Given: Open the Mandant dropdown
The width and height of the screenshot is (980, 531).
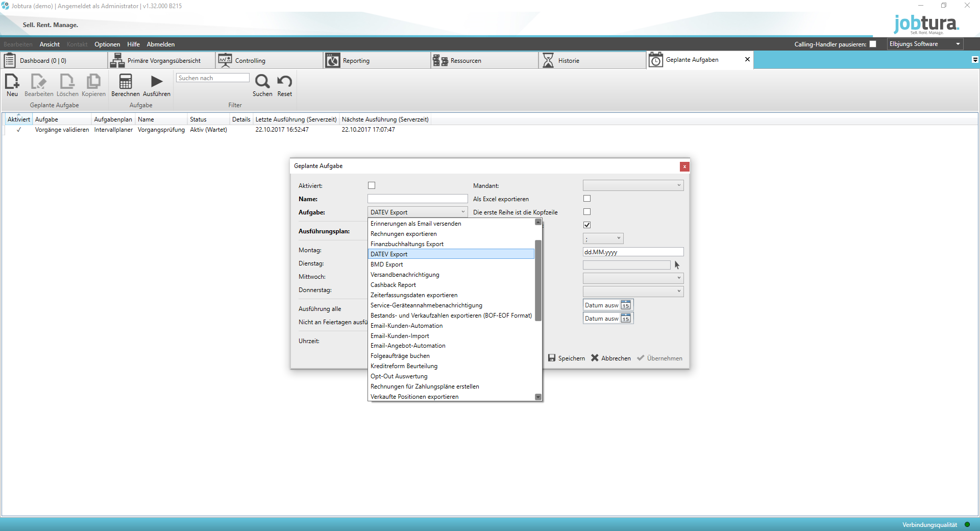Looking at the screenshot, I should (633, 185).
